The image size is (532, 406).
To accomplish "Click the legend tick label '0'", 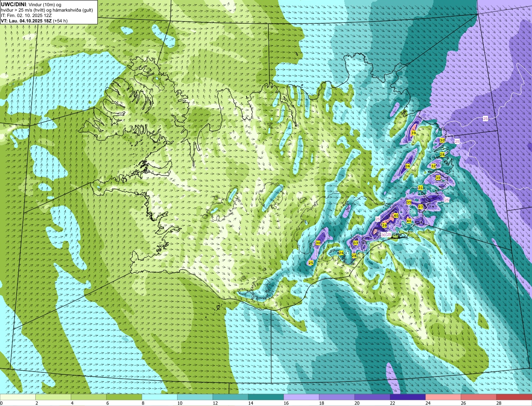I will click(1, 403).
